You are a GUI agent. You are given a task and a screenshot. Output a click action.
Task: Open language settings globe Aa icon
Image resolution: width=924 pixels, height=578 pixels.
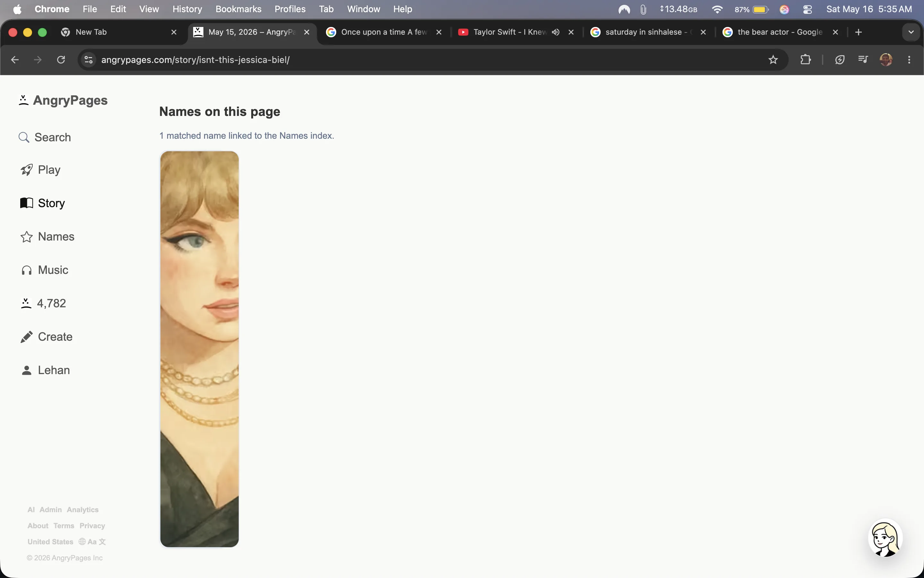[92, 542]
